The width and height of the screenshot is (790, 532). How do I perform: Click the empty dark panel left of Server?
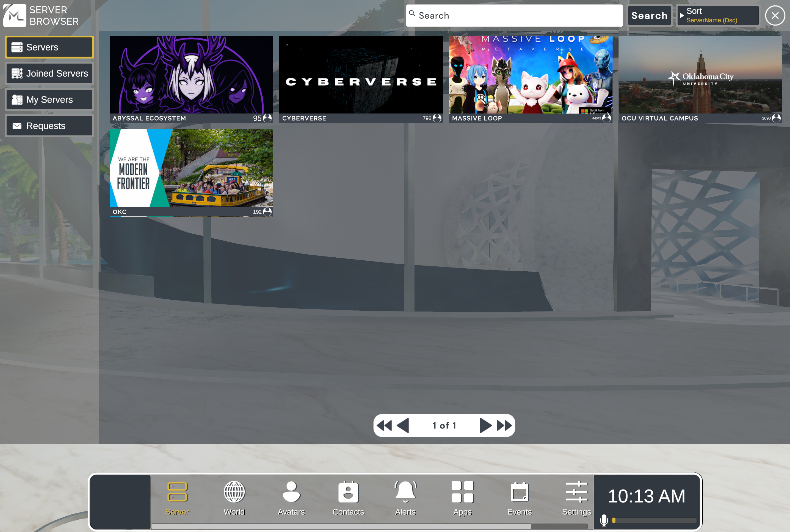click(x=120, y=502)
